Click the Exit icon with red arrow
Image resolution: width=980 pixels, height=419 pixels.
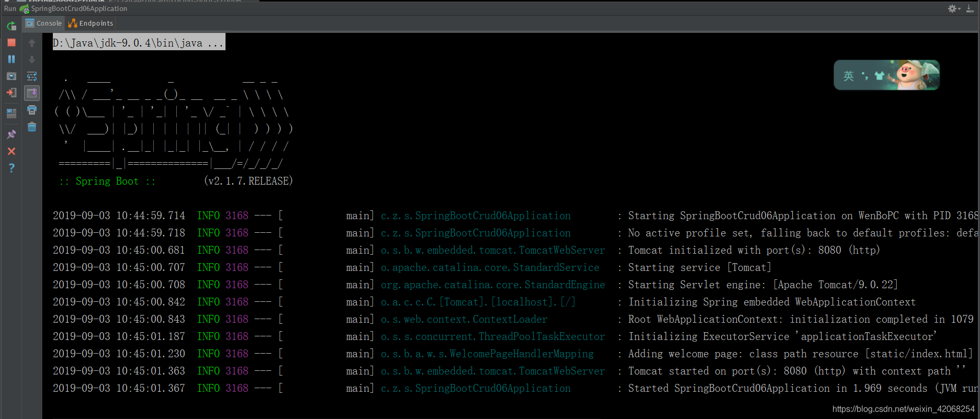(x=12, y=93)
